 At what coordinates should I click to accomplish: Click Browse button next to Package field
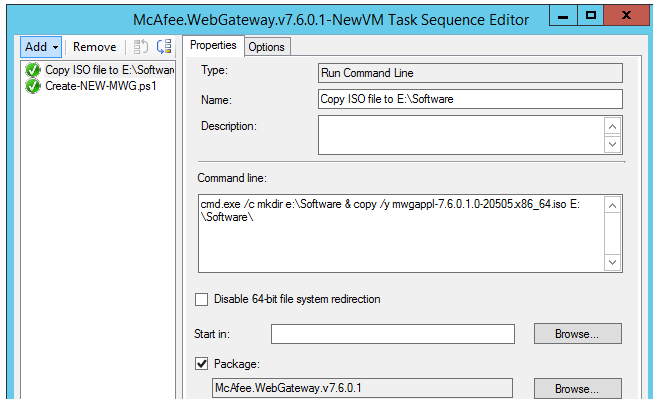click(578, 389)
